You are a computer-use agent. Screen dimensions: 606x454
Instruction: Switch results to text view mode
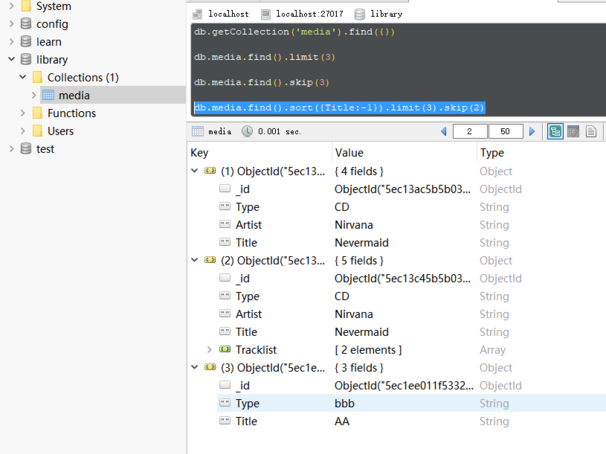pyautogui.click(x=591, y=131)
